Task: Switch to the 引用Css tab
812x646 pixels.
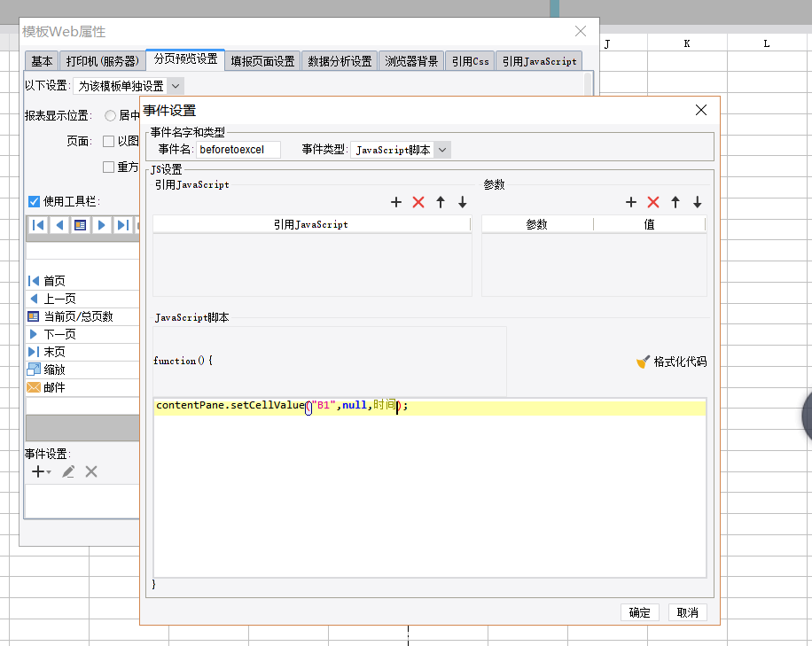Action: [470, 61]
